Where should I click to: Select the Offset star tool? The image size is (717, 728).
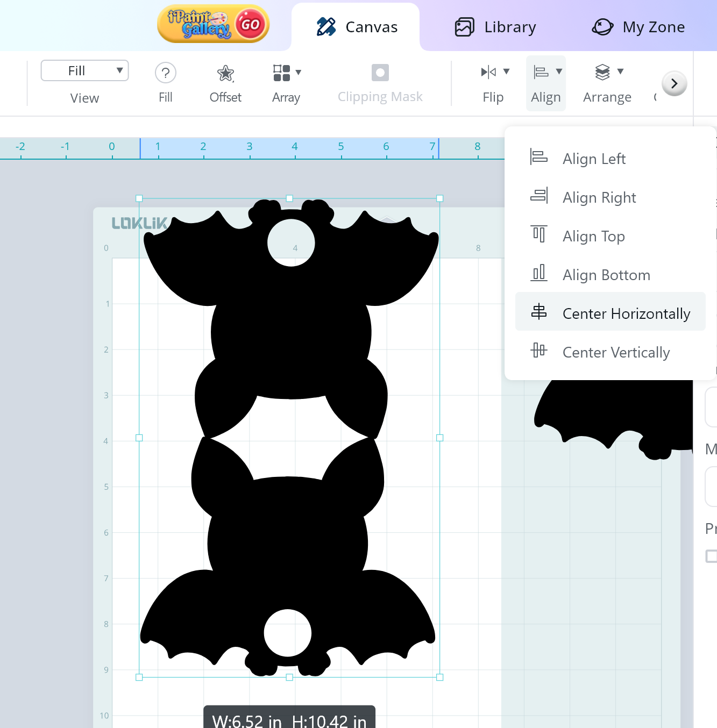point(225,73)
